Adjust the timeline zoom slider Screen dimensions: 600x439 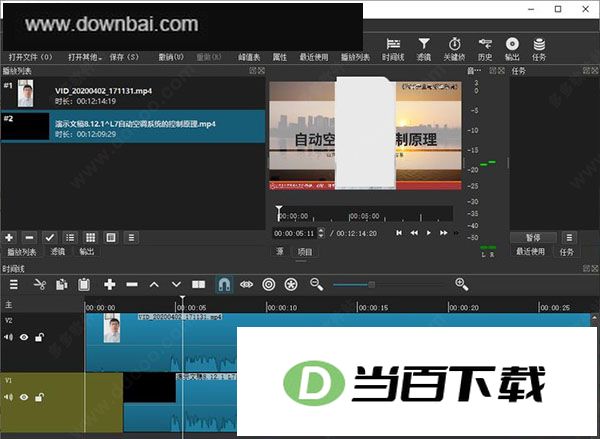pos(372,284)
